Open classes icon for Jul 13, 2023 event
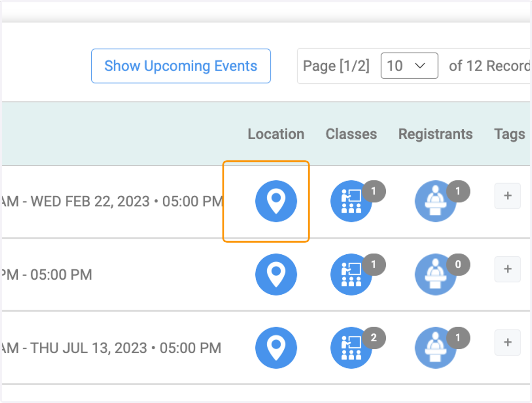The image size is (532, 403). tap(352, 348)
